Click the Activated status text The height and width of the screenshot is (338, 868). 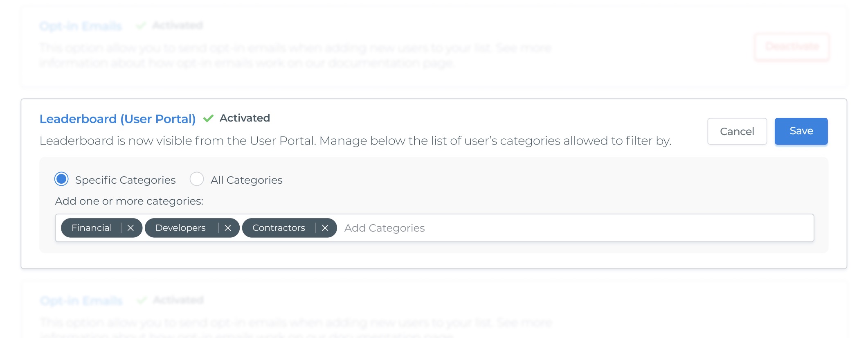point(245,118)
